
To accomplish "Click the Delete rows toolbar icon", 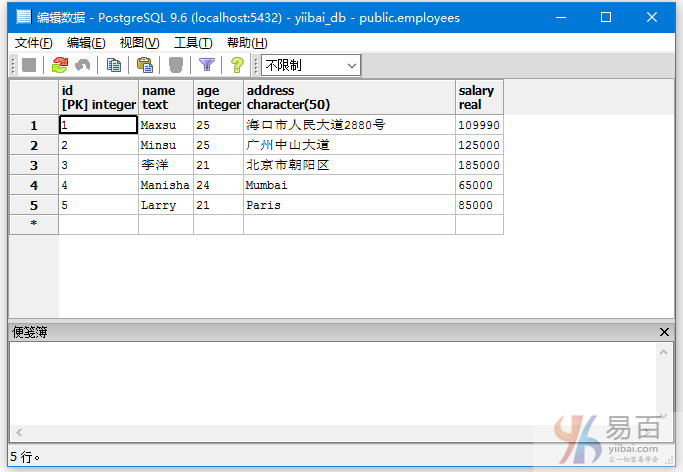I will click(x=176, y=65).
